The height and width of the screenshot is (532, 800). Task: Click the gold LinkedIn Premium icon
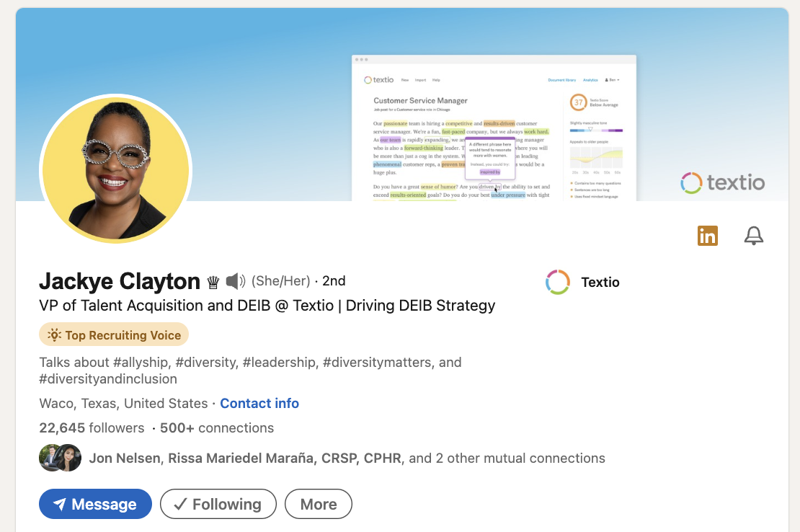click(x=707, y=236)
